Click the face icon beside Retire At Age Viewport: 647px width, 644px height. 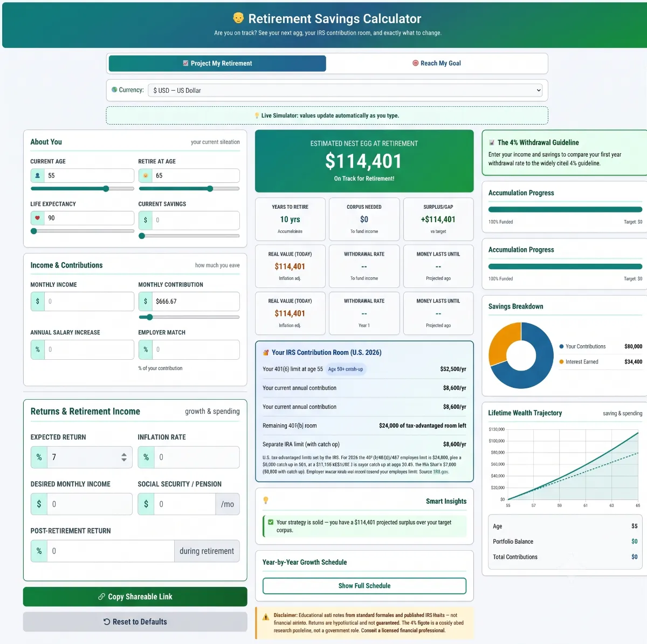(145, 175)
